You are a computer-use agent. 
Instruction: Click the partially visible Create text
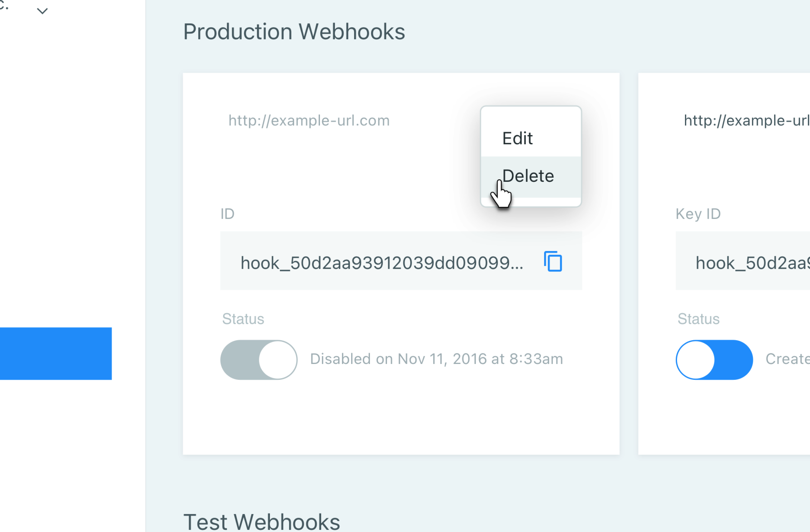point(787,359)
